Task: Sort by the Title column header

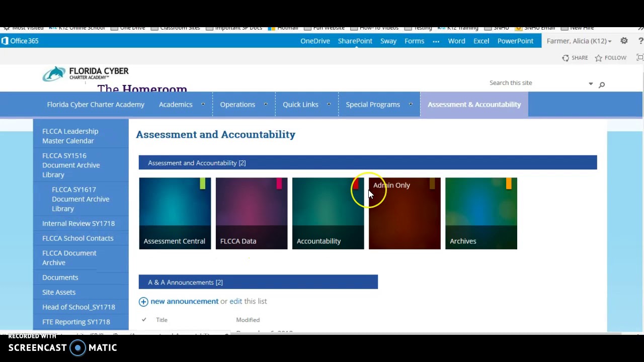Action: pyautogui.click(x=162, y=320)
